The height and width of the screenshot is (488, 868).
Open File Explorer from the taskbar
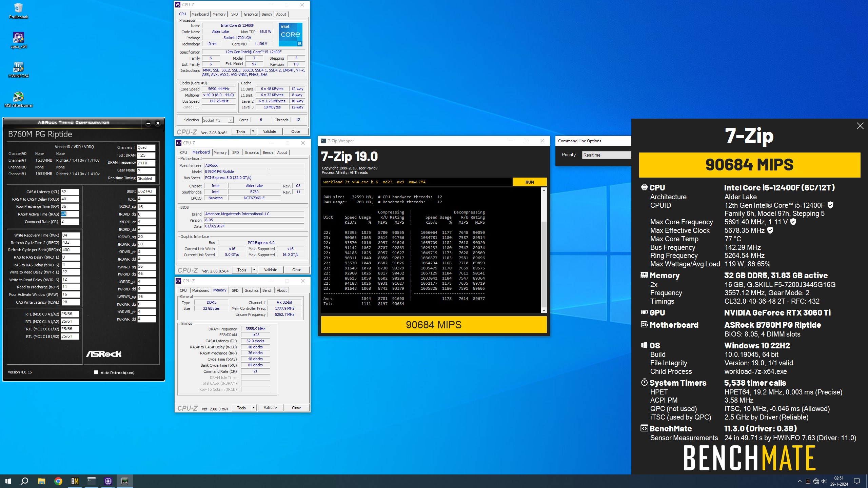click(41, 481)
